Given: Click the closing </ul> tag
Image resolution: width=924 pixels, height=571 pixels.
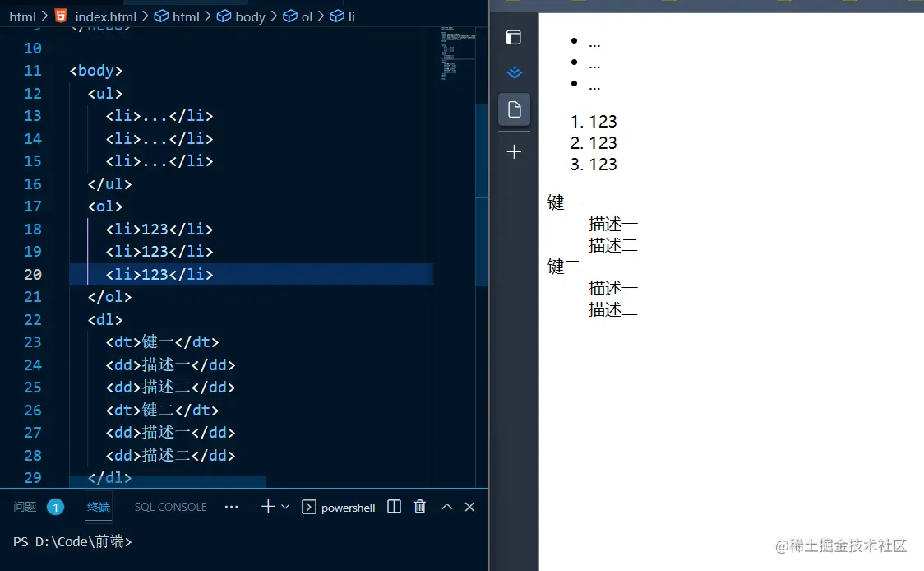Looking at the screenshot, I should point(109,184).
